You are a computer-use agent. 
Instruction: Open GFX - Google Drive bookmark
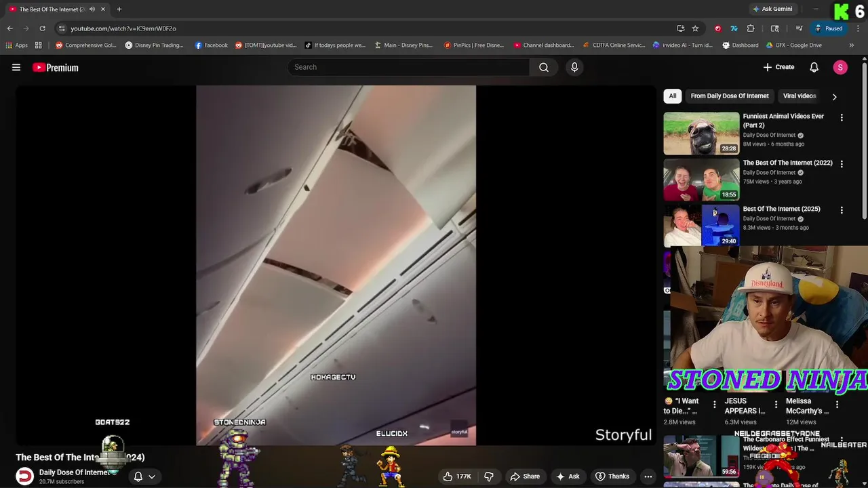pos(794,45)
